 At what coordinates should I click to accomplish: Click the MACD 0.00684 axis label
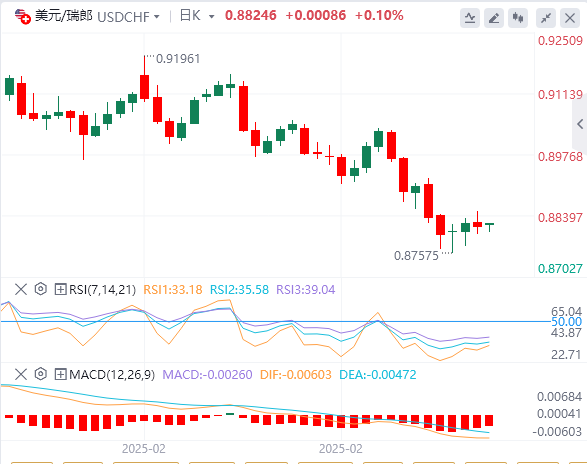(559, 397)
